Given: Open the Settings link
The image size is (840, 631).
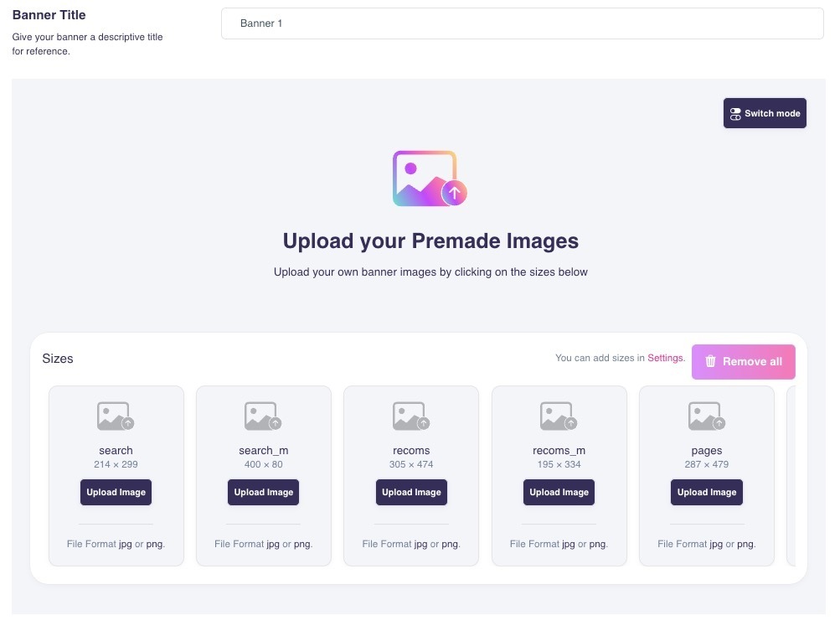Looking at the screenshot, I should pos(666,358).
